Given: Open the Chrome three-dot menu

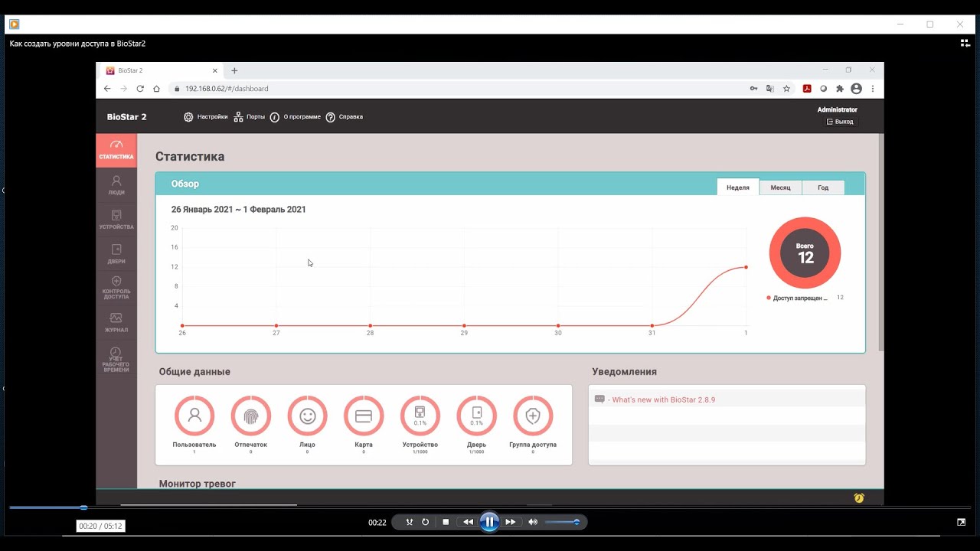Looking at the screenshot, I should (x=873, y=89).
